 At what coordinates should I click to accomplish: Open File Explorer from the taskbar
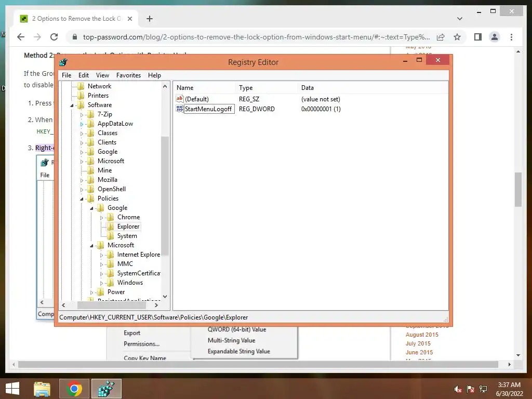point(42,389)
